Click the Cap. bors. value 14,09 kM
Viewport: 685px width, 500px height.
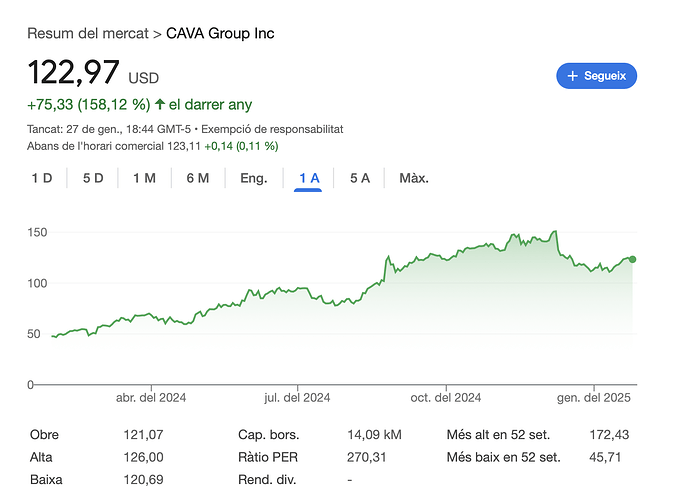point(374,435)
